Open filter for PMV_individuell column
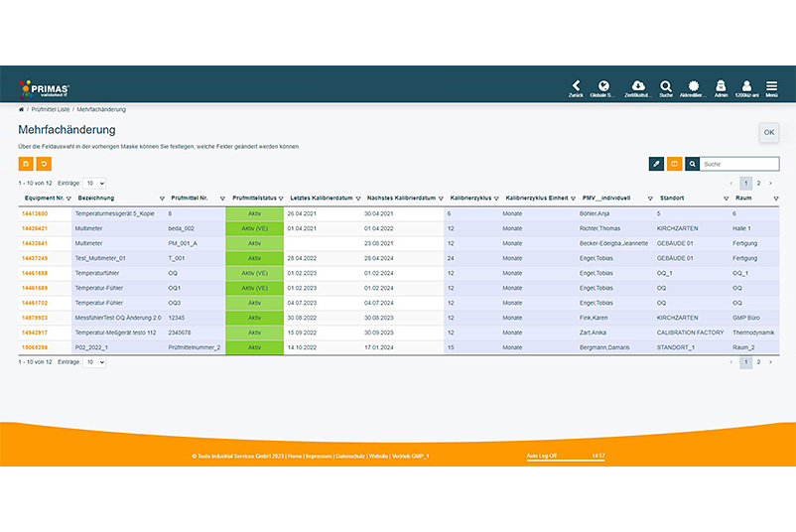The width and height of the screenshot is (796, 532). pos(650,199)
